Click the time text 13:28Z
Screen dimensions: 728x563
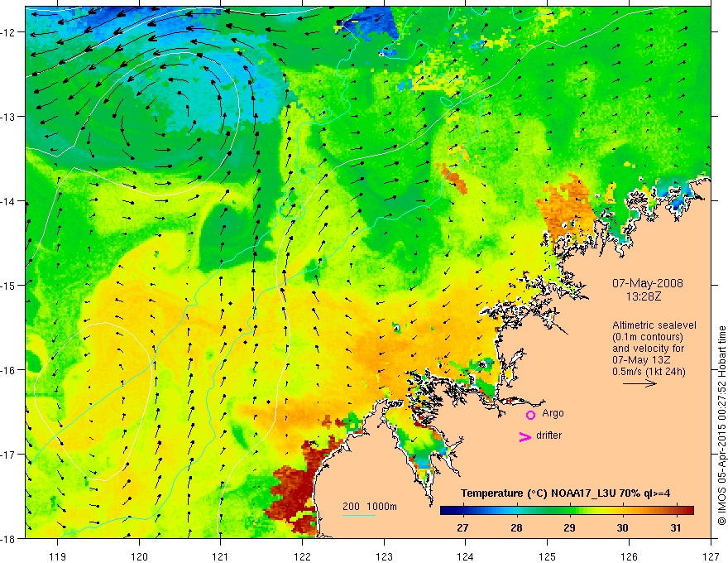(643, 296)
